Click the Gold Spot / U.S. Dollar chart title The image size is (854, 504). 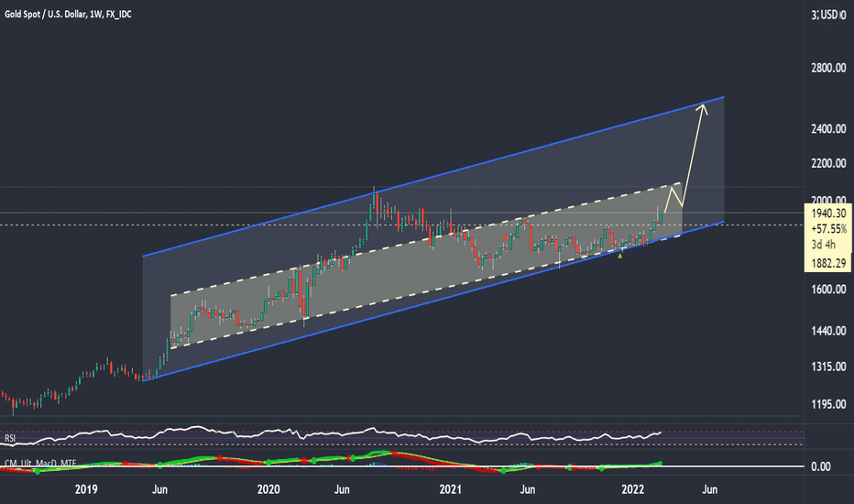coord(68,14)
